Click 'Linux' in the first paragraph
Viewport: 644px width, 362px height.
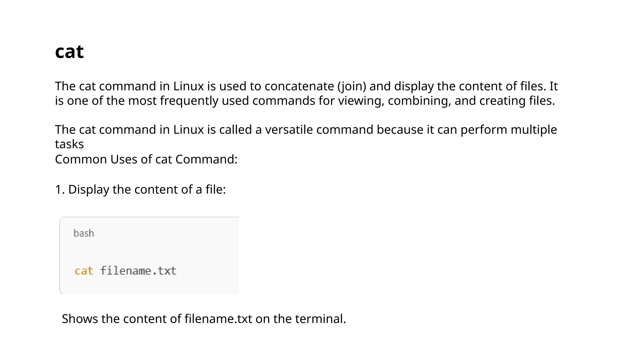[188, 86]
